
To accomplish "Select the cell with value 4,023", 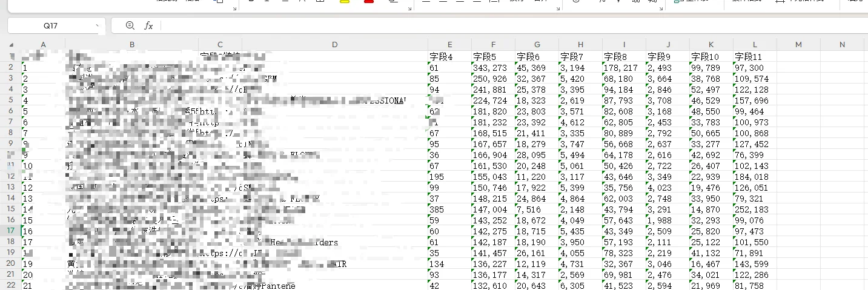I will click(x=668, y=188).
